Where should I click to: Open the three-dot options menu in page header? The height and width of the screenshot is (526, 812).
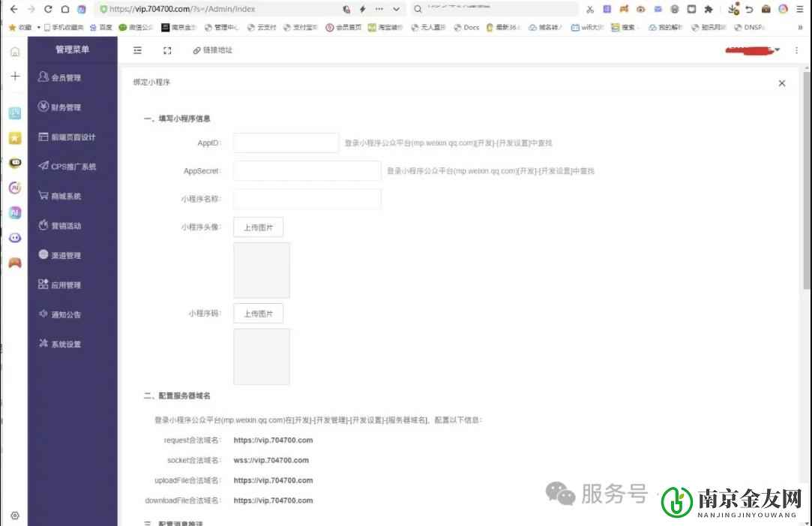tap(796, 50)
